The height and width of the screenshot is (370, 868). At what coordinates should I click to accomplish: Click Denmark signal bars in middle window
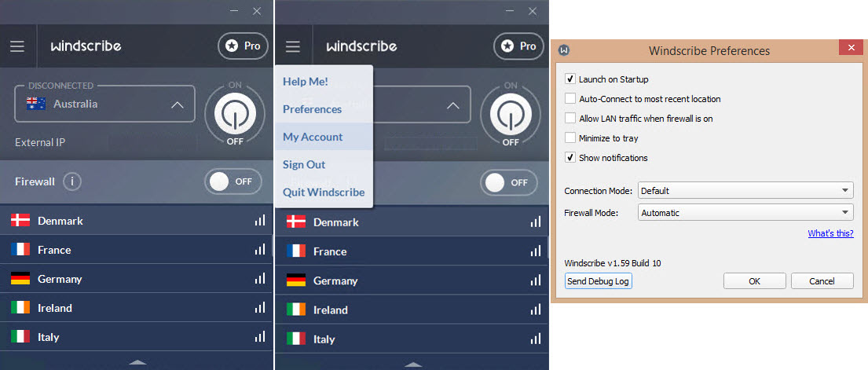535,222
